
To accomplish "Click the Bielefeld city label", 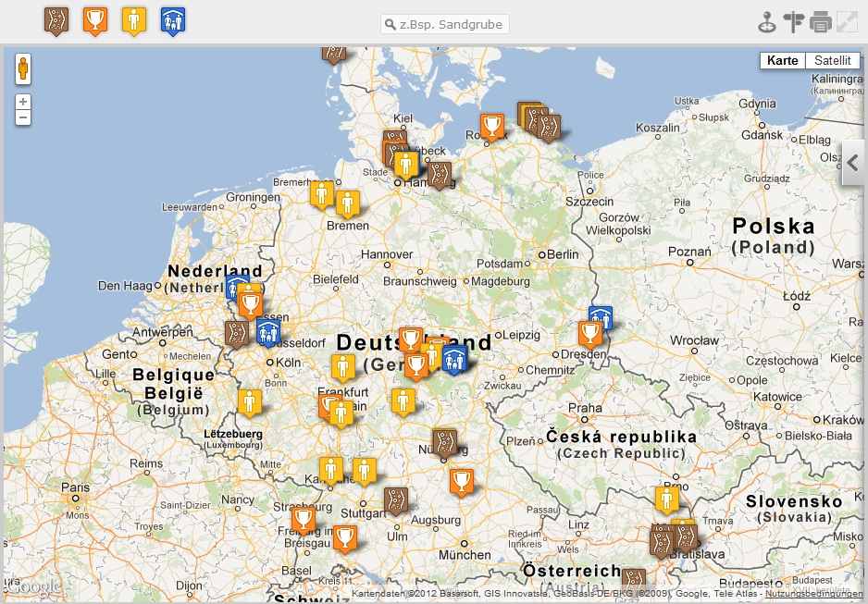I will click(336, 278).
